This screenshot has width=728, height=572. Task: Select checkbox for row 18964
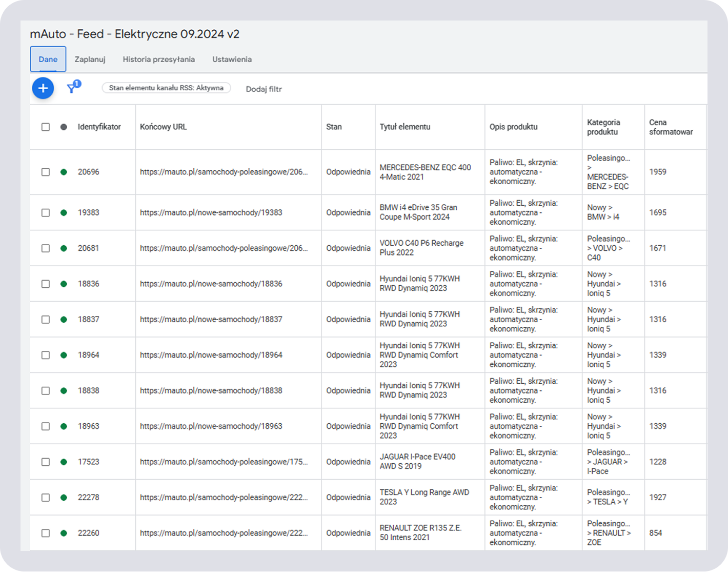click(x=46, y=355)
